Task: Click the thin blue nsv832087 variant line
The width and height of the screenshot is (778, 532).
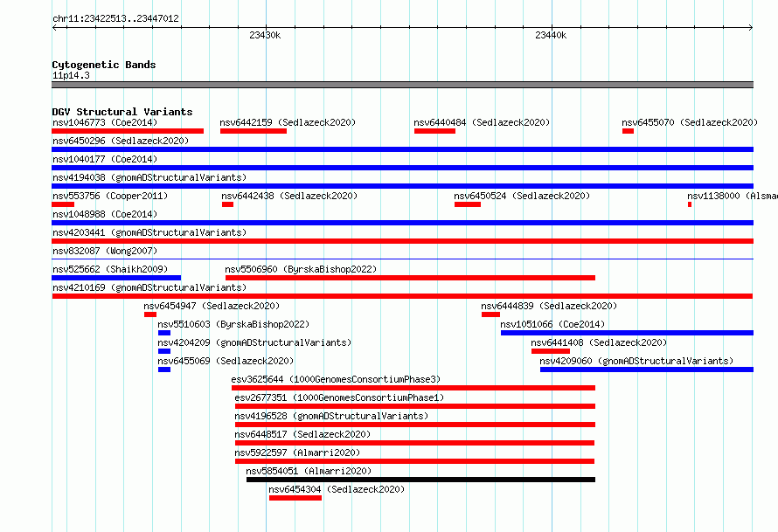Action: coord(402,259)
